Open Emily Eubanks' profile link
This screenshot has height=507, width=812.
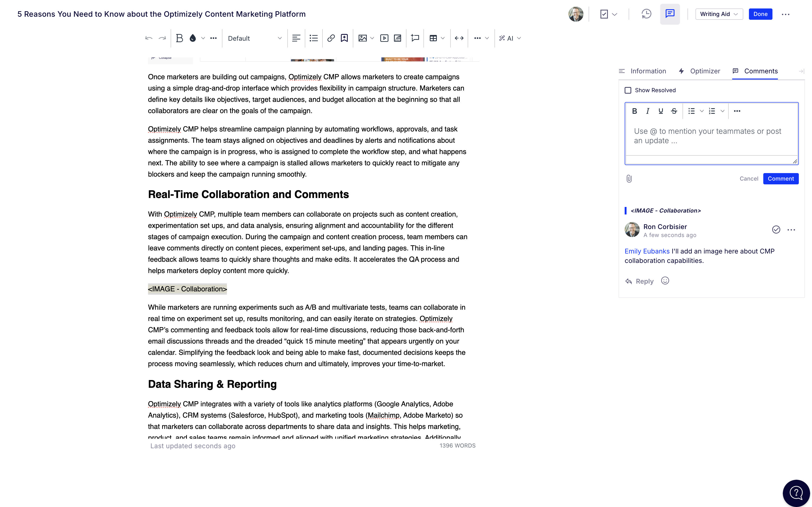(647, 251)
